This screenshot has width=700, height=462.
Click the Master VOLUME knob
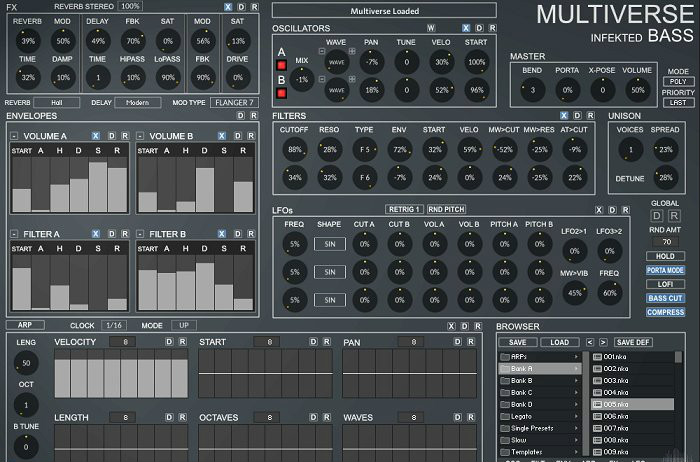638,90
